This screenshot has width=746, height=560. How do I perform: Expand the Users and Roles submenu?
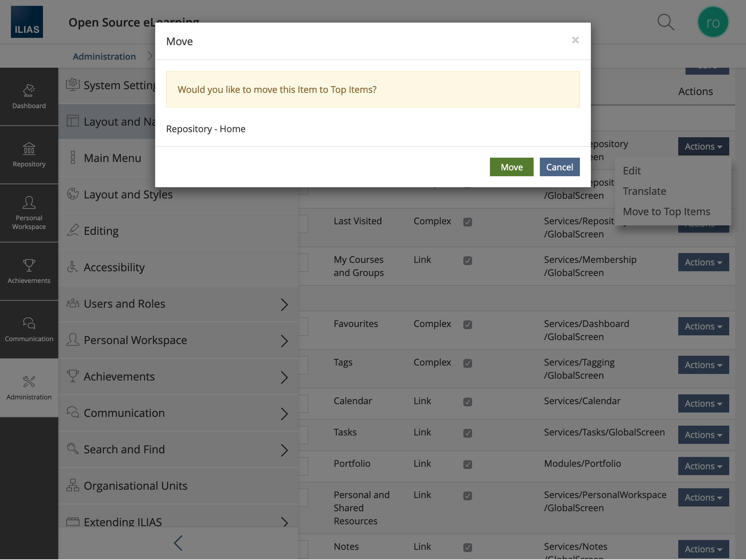284,304
